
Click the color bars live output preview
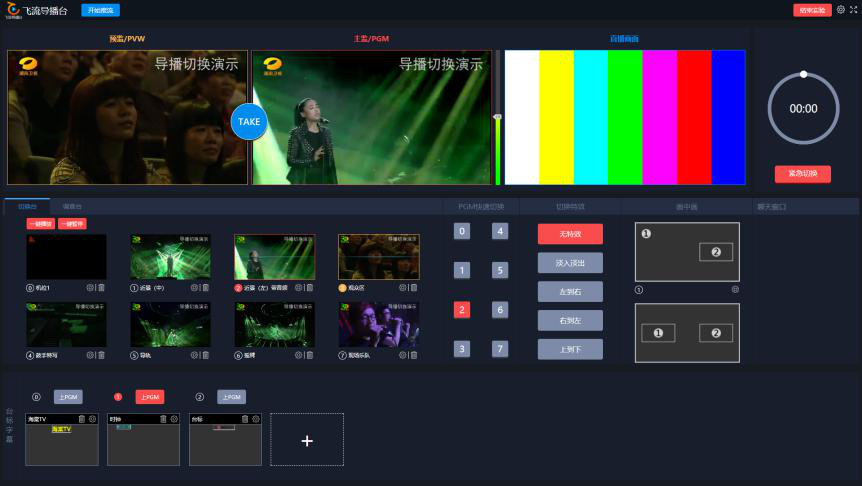[625, 117]
